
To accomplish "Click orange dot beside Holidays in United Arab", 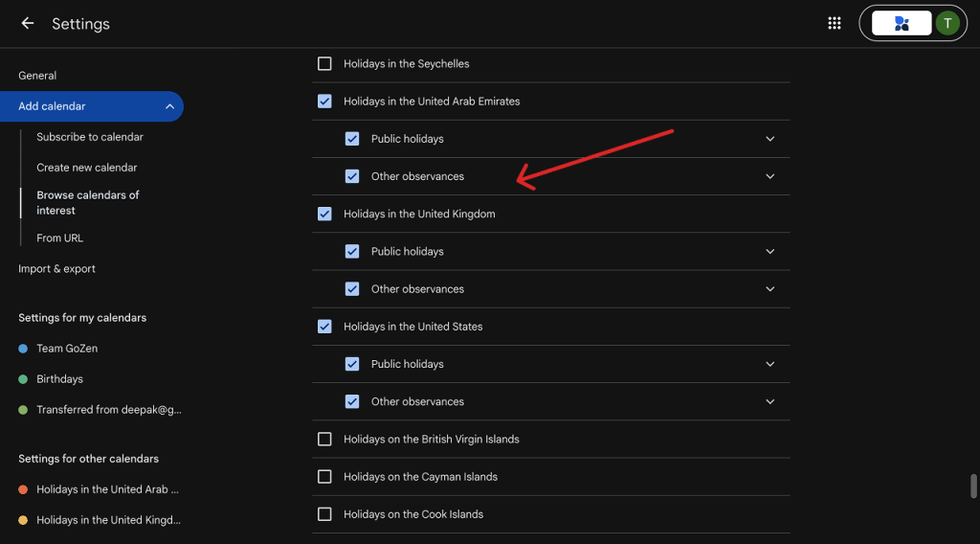I will (23, 489).
